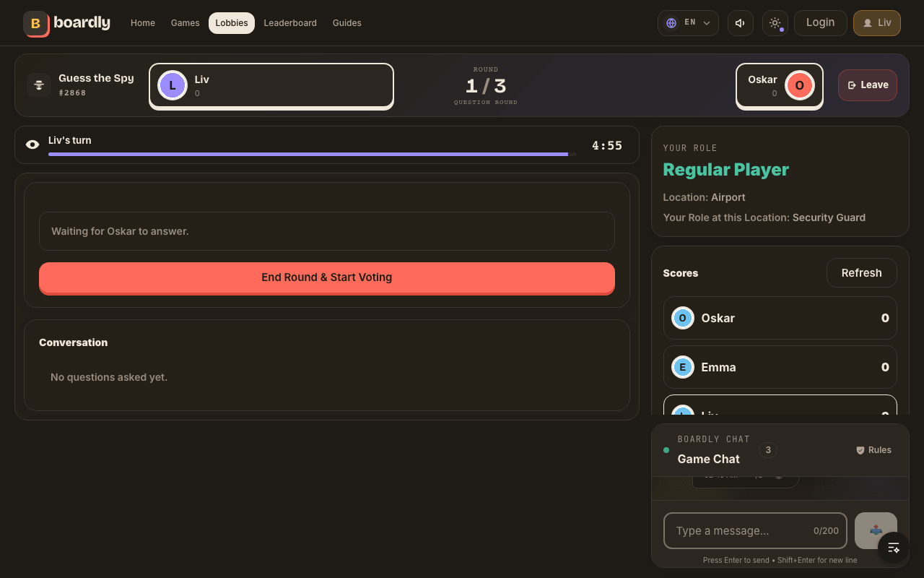Go to the Home tab
924x578 pixels.
coord(143,23)
